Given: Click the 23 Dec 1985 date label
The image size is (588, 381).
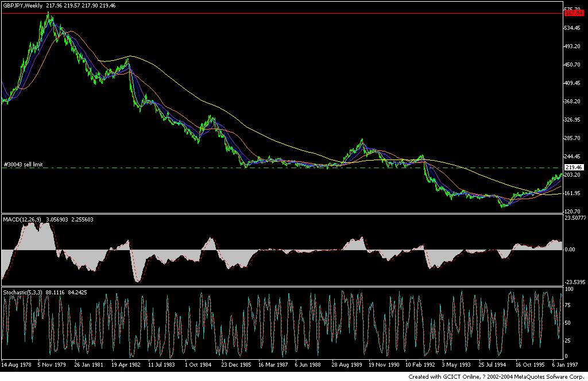Looking at the screenshot, I should tap(236, 364).
